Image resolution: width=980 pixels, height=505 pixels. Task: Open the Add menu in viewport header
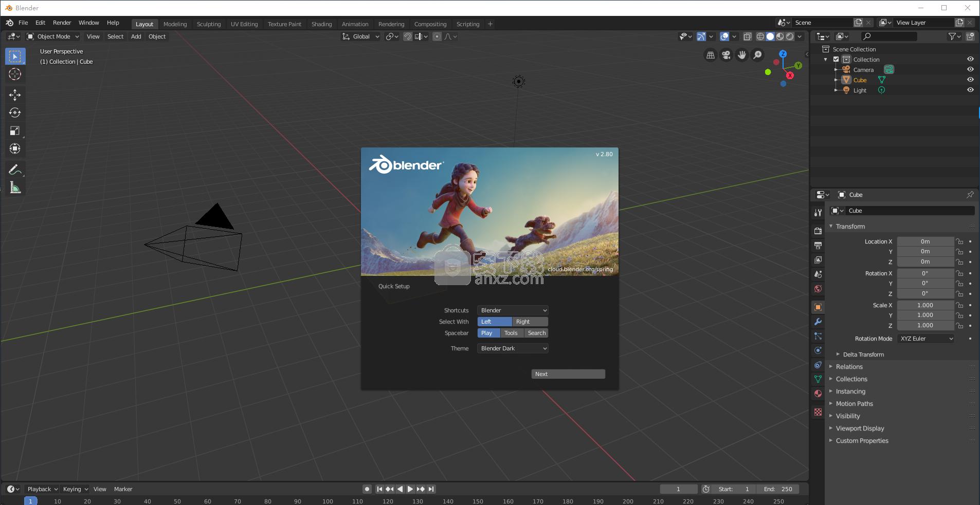tap(136, 36)
